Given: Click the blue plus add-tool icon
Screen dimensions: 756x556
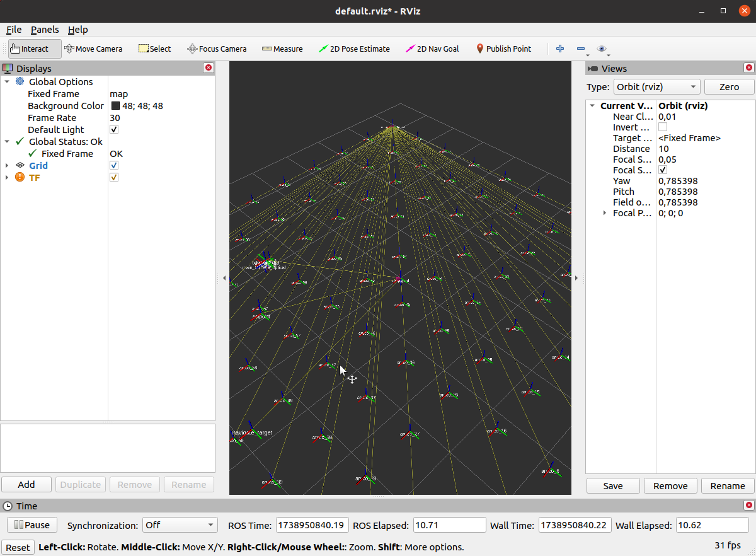Looking at the screenshot, I should [x=559, y=49].
